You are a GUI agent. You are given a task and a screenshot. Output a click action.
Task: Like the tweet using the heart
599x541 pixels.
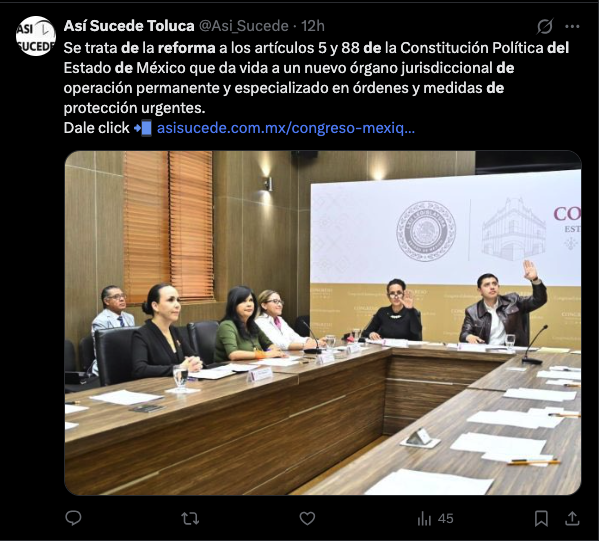tap(307, 518)
